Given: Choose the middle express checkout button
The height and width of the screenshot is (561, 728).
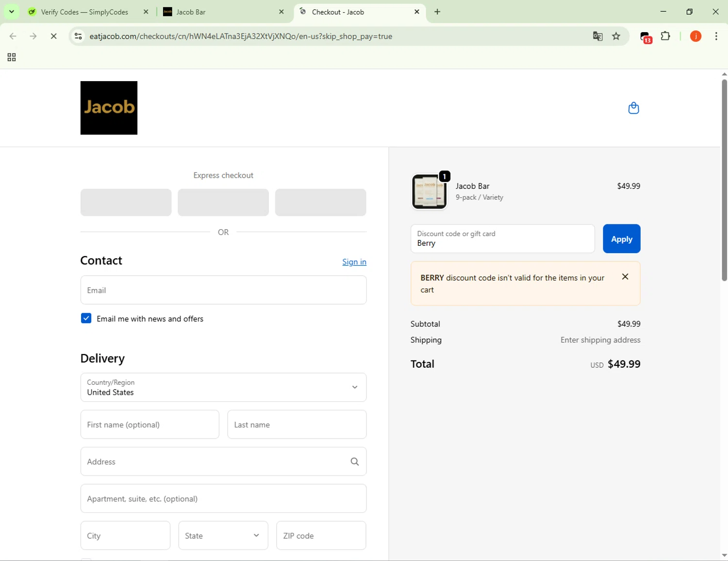Looking at the screenshot, I should 223,202.
